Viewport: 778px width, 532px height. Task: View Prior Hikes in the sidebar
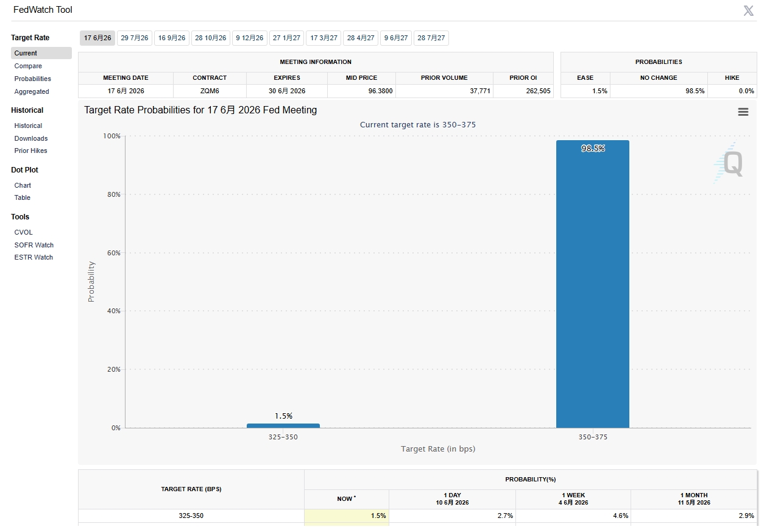click(x=30, y=151)
